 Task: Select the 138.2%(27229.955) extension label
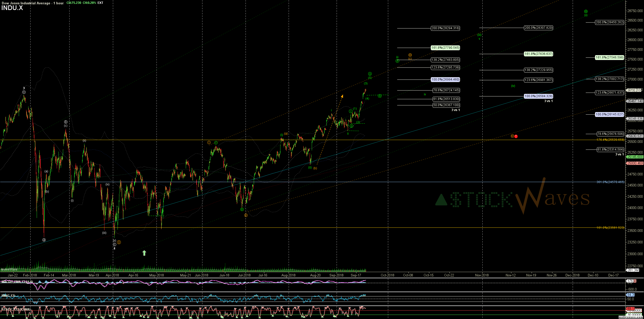click(538, 70)
